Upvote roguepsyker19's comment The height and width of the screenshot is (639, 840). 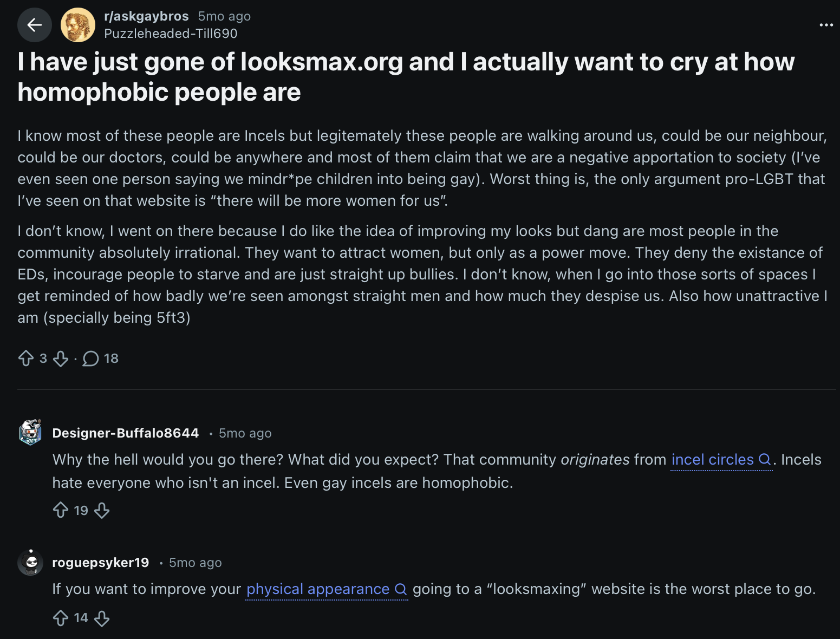(x=61, y=618)
